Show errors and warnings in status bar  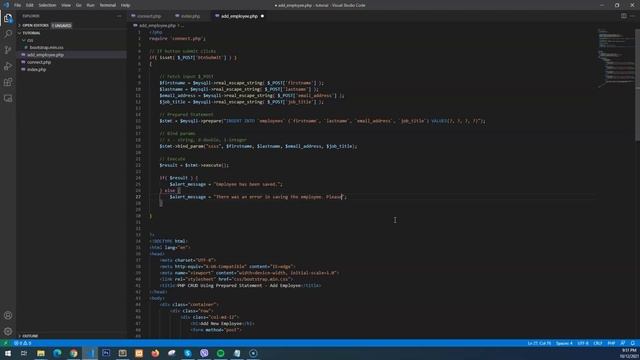[x=22, y=343]
